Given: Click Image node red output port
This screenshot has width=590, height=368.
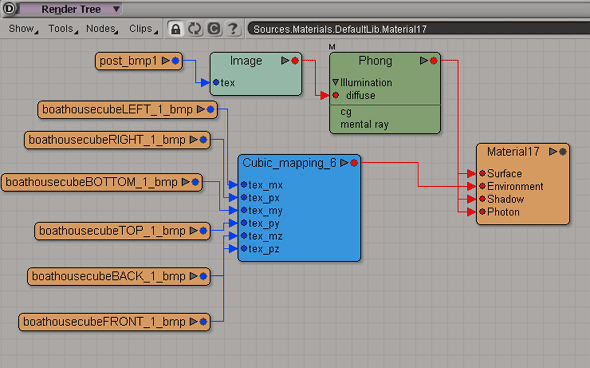Looking at the screenshot, I should [x=295, y=61].
